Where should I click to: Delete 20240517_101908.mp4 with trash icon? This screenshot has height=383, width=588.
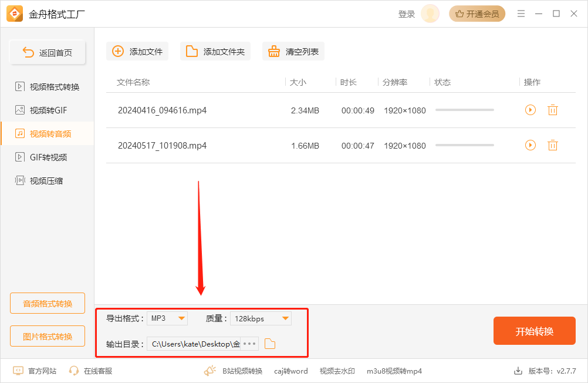tap(553, 145)
